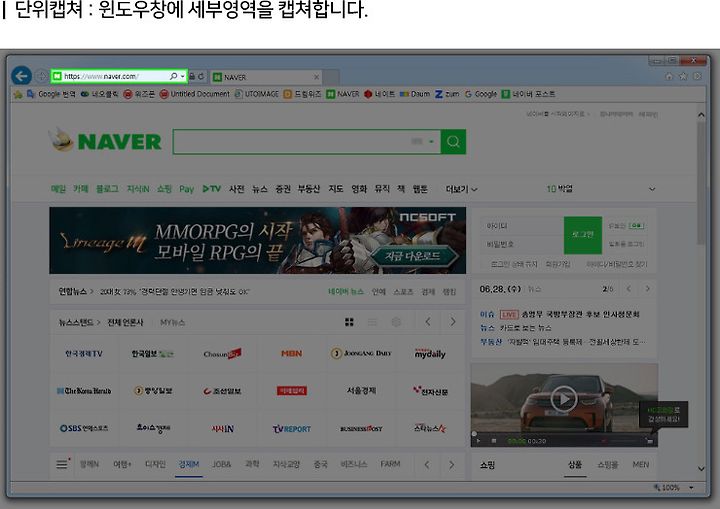Open the NAVER bookmark in favorites bar
The height and width of the screenshot is (509, 720).
point(343,94)
